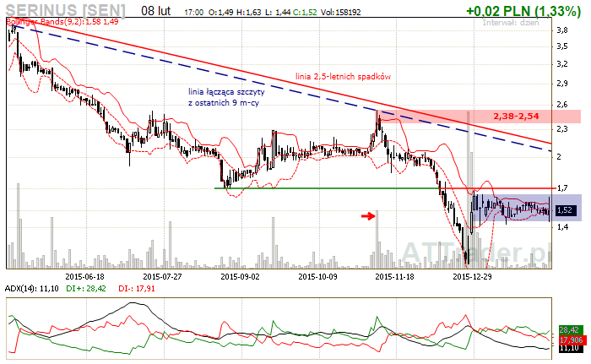Click the 3,8 price axis label
This screenshot has height=364, width=591.
pyautogui.click(x=562, y=30)
